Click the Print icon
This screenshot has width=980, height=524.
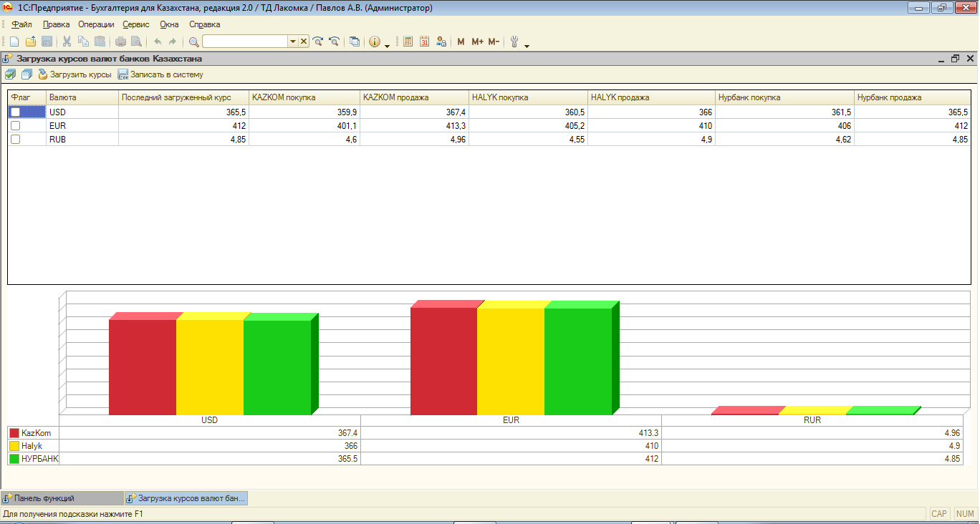[x=120, y=42]
